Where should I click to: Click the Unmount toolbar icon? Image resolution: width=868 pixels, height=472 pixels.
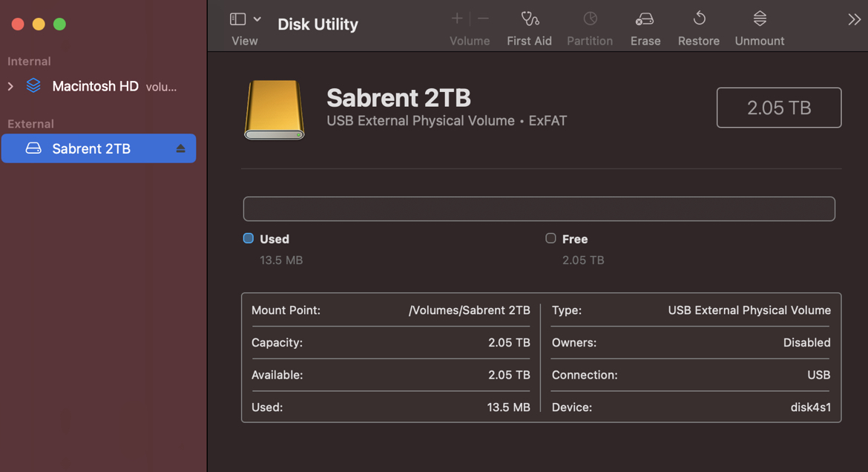[x=760, y=19]
